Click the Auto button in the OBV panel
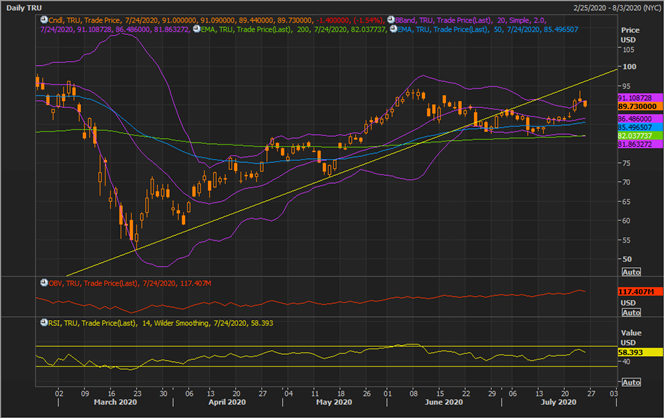This screenshot has height=419, width=665. coord(631,313)
